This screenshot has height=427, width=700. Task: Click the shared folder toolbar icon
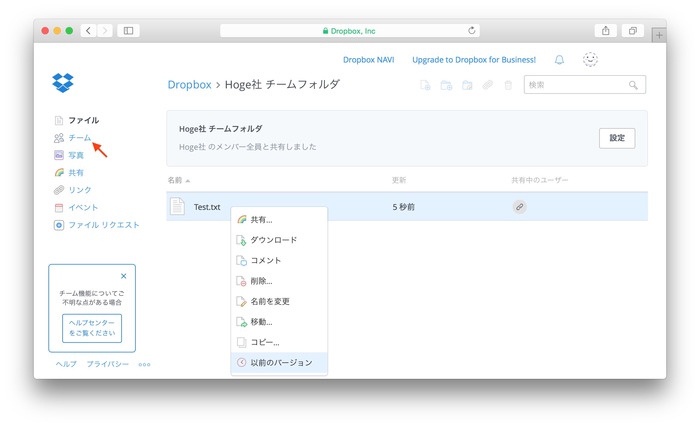coord(467,85)
